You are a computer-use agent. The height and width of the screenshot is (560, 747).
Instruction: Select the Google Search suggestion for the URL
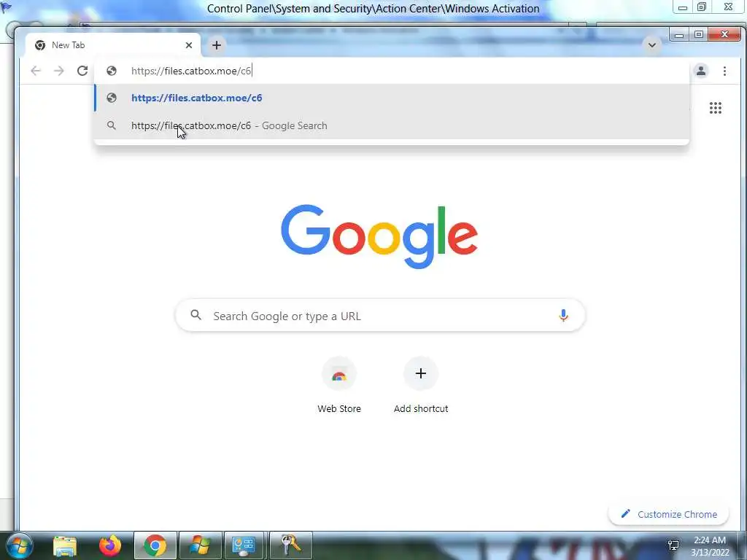(x=392, y=125)
